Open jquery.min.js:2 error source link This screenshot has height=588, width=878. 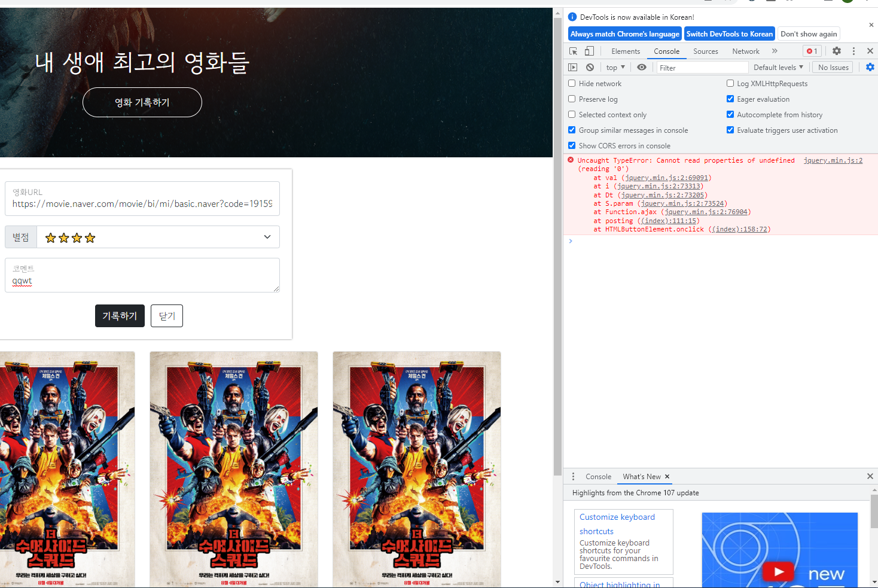click(x=833, y=160)
